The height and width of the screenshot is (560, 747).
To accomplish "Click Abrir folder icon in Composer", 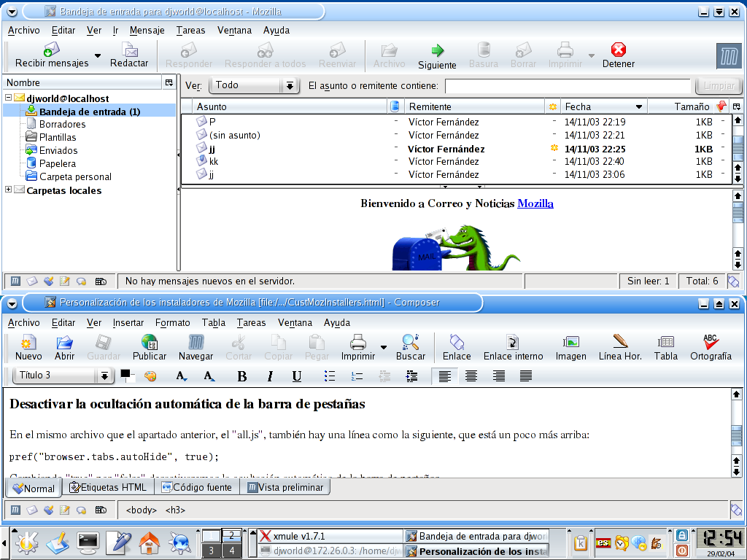I will [x=64, y=348].
